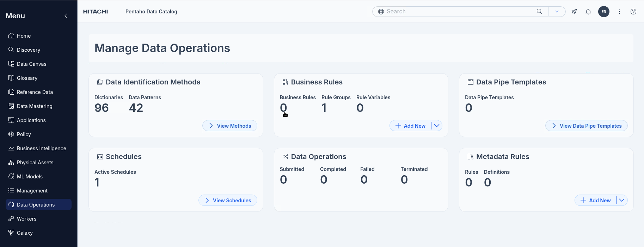The width and height of the screenshot is (644, 247).
Task: Click the View Schedules button
Action: tap(228, 200)
